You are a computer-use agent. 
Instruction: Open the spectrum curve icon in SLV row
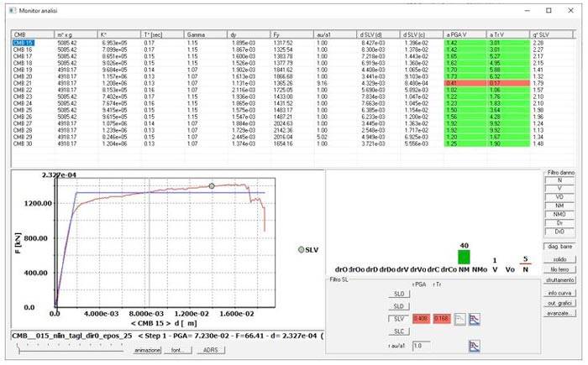tap(475, 320)
